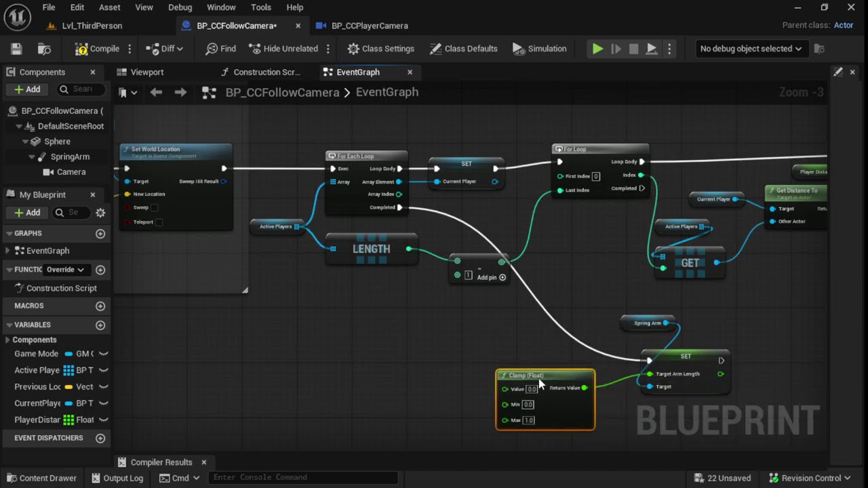Switch to the Construction Script tab
This screenshot has height=488, width=868.
coord(267,72)
